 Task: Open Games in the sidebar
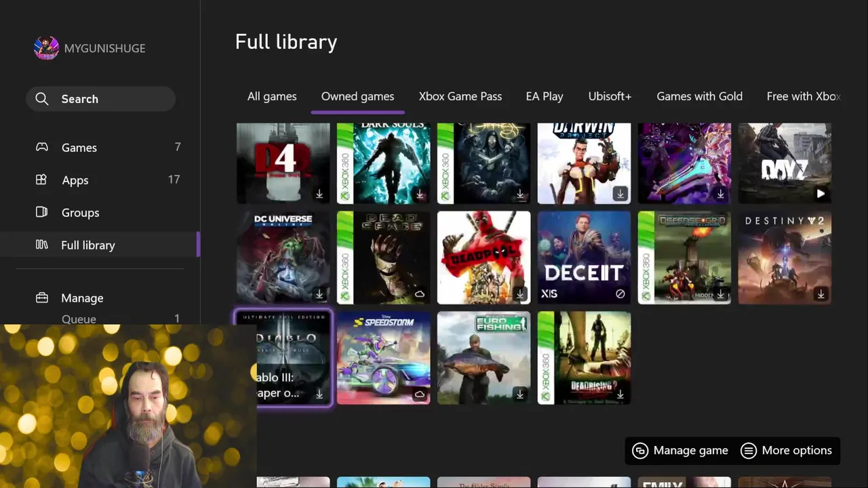pyautogui.click(x=100, y=147)
